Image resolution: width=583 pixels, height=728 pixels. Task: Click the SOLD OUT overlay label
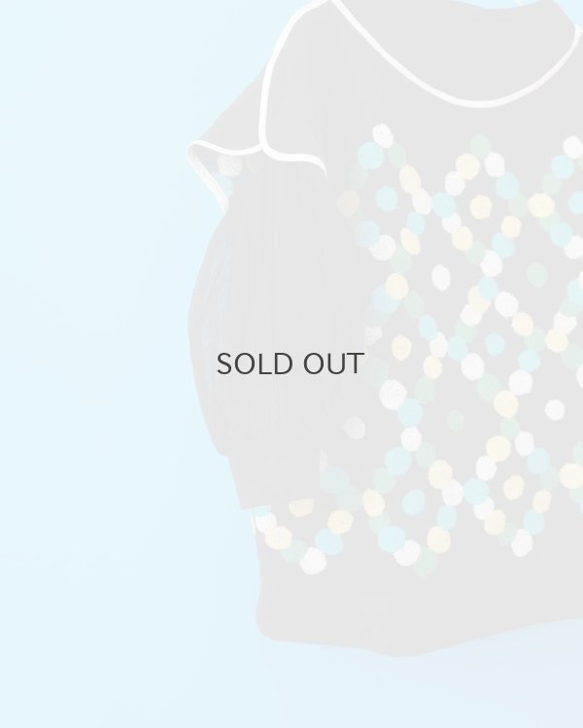pyautogui.click(x=290, y=364)
